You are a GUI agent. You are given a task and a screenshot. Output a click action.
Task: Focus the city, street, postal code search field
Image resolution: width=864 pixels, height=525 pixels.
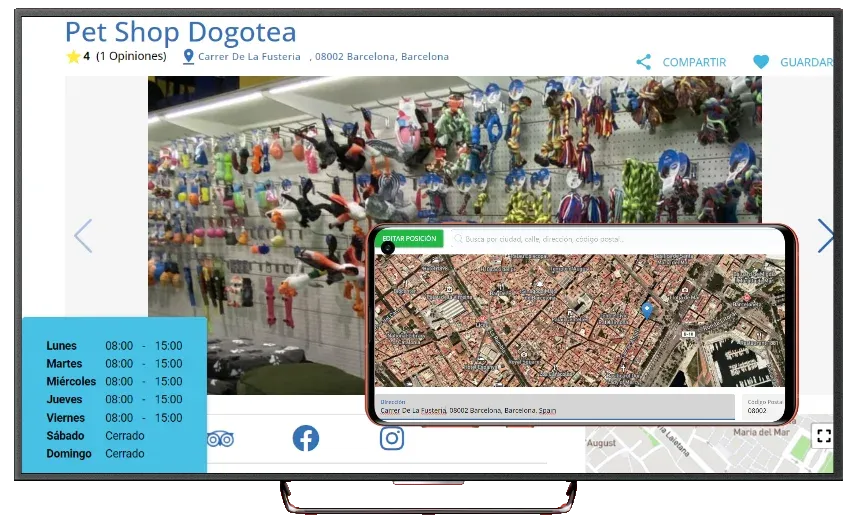pos(617,239)
